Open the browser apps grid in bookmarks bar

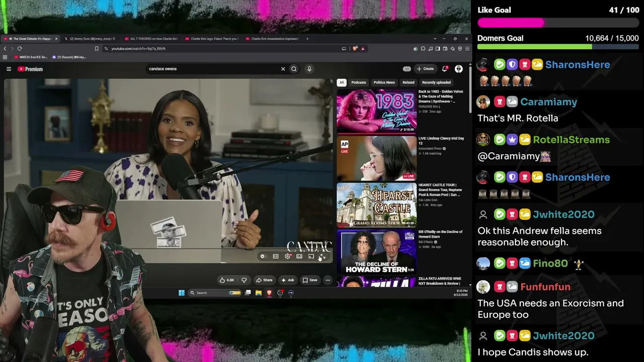(5, 57)
